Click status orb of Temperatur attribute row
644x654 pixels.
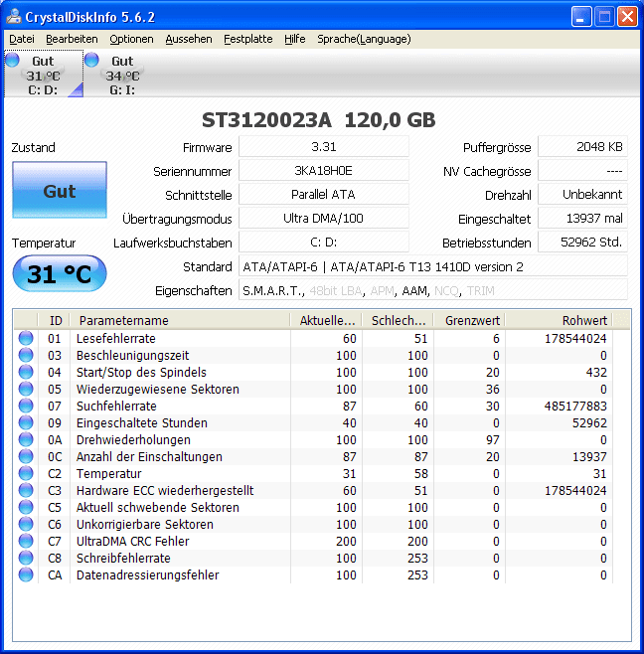pos(26,473)
